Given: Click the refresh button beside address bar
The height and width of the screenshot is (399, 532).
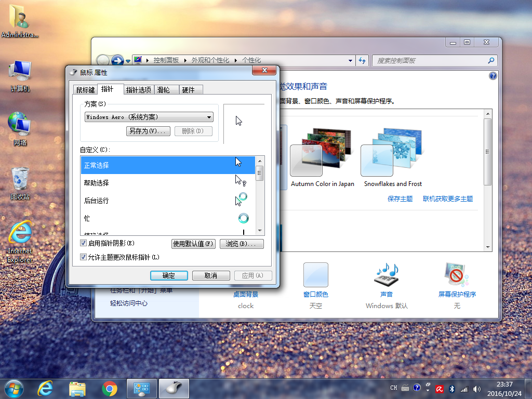Looking at the screenshot, I should (362, 60).
